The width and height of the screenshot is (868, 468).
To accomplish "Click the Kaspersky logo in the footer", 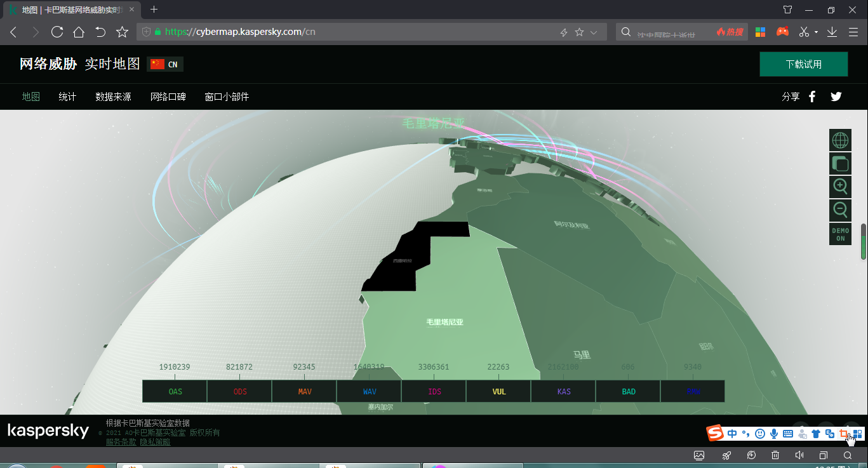I will pos(48,431).
